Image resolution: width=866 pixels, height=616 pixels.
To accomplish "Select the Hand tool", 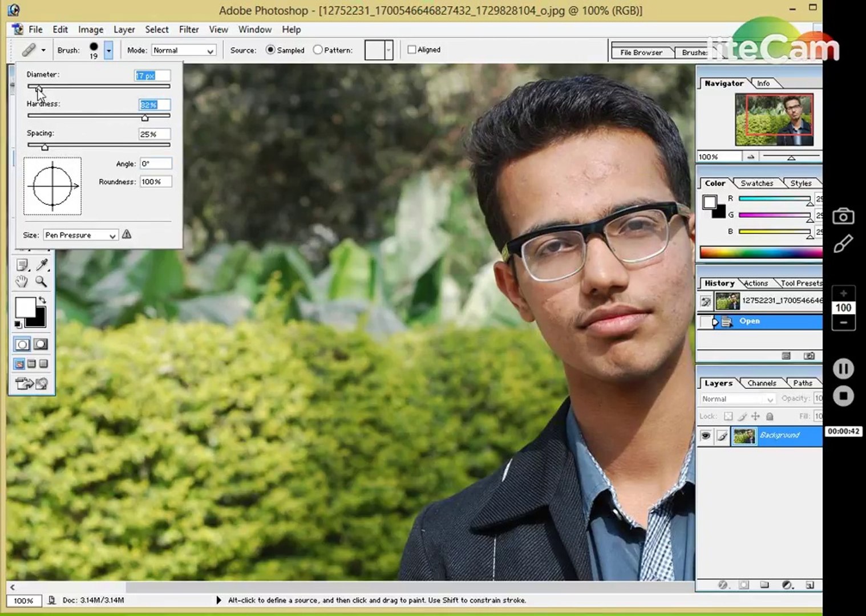I will pos(22,281).
